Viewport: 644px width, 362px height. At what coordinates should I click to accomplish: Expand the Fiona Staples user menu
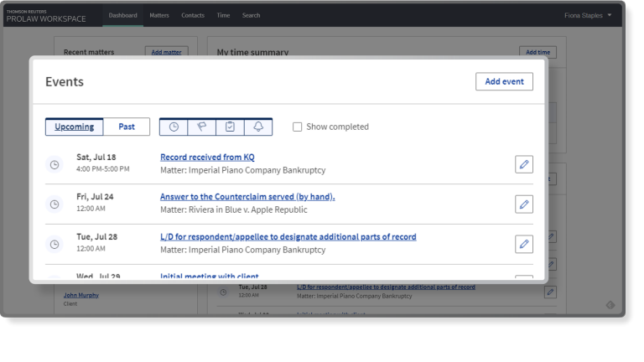(x=588, y=15)
